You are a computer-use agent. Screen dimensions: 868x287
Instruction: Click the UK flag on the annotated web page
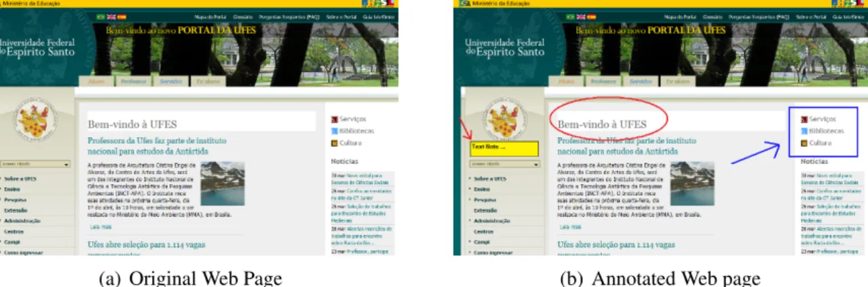click(x=580, y=16)
